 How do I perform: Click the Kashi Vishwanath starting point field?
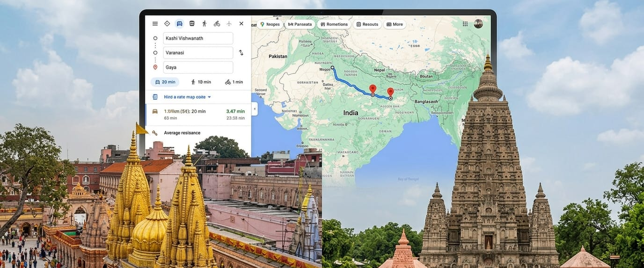click(198, 38)
